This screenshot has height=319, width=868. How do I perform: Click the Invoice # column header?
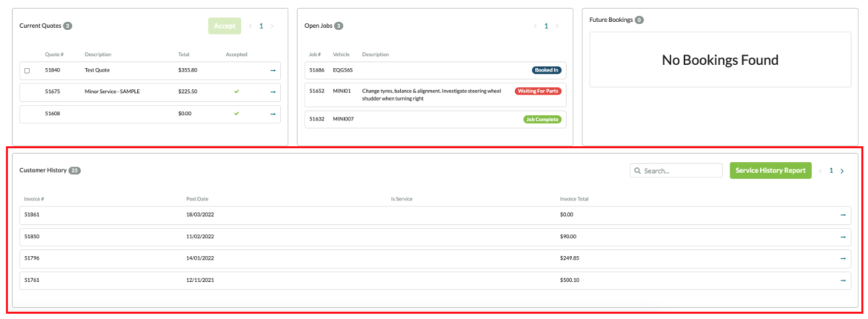point(34,199)
